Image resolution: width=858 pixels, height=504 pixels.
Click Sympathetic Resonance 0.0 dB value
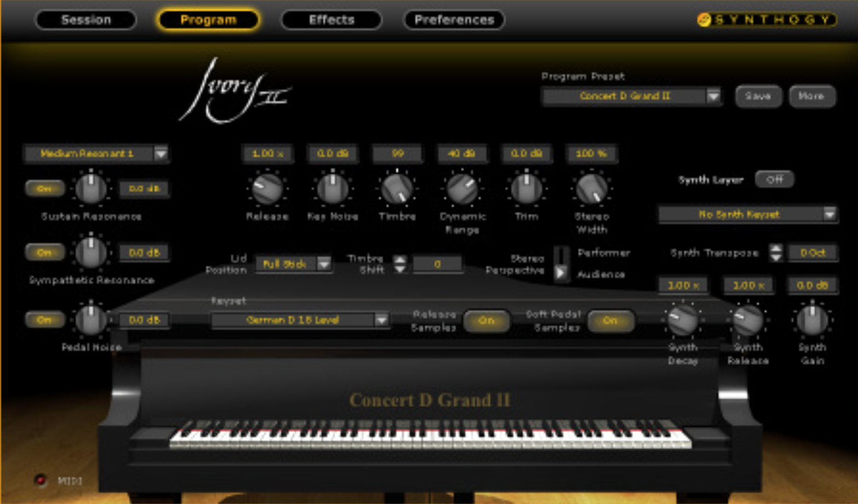[144, 253]
